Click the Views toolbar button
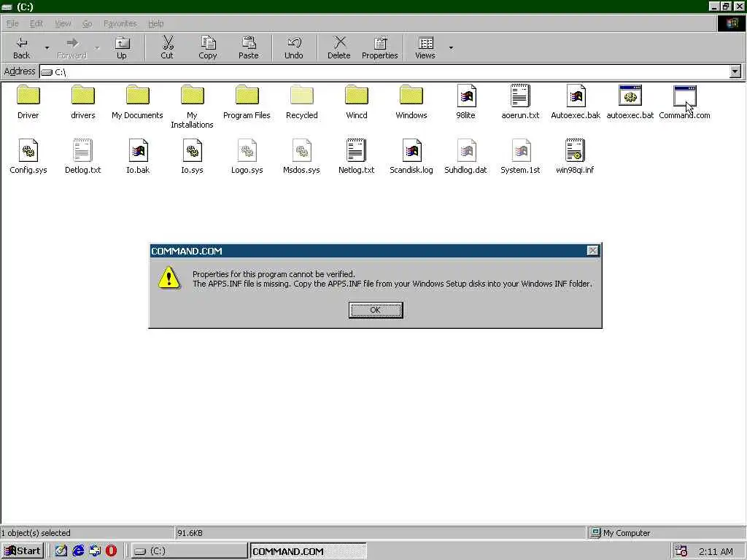 click(x=425, y=47)
